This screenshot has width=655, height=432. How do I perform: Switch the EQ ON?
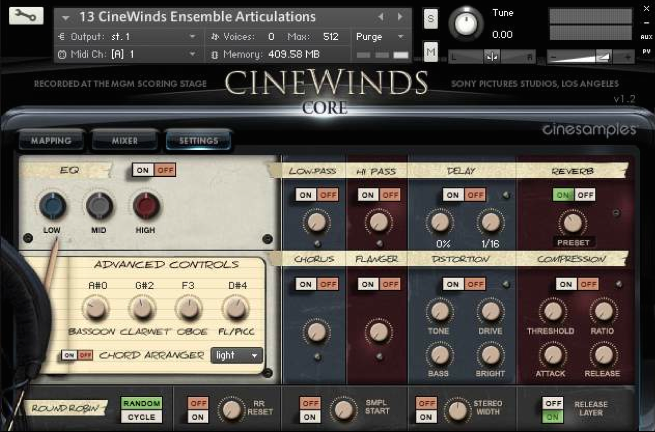pyautogui.click(x=143, y=170)
